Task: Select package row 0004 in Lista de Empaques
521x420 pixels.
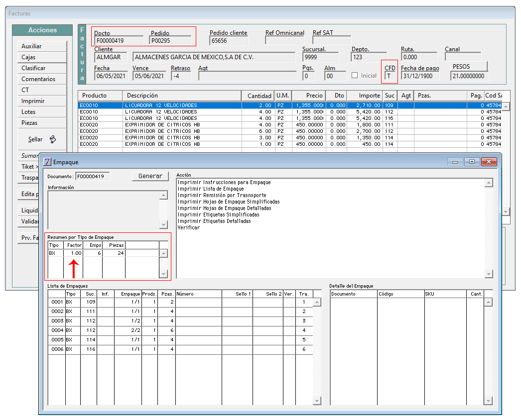Action: click(180, 330)
